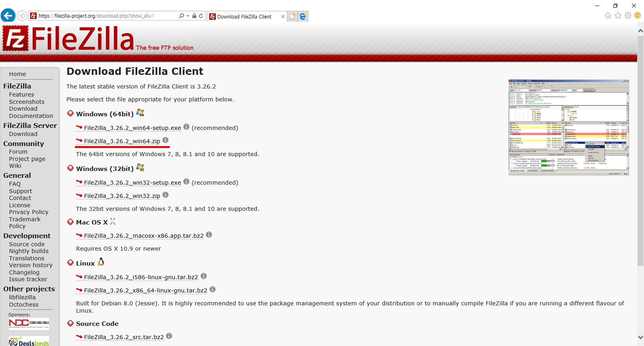Open Issue tracker in the sidebar

click(28, 279)
